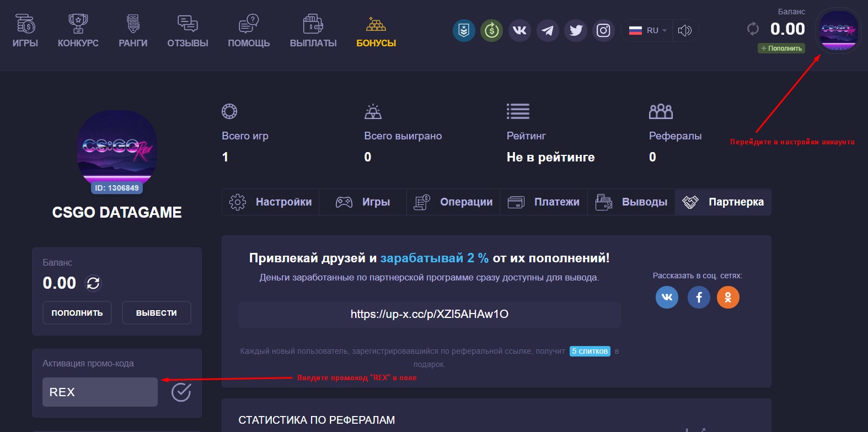868x432 pixels.
Task: Click the Всего игр chip icon
Action: pos(229,111)
